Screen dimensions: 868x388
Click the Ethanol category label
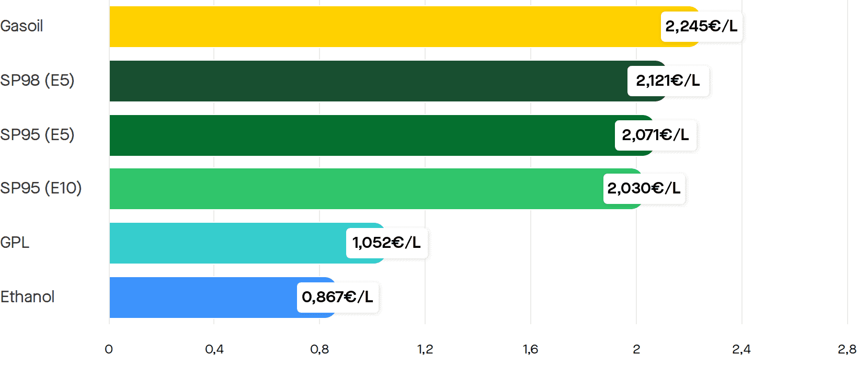[27, 297]
